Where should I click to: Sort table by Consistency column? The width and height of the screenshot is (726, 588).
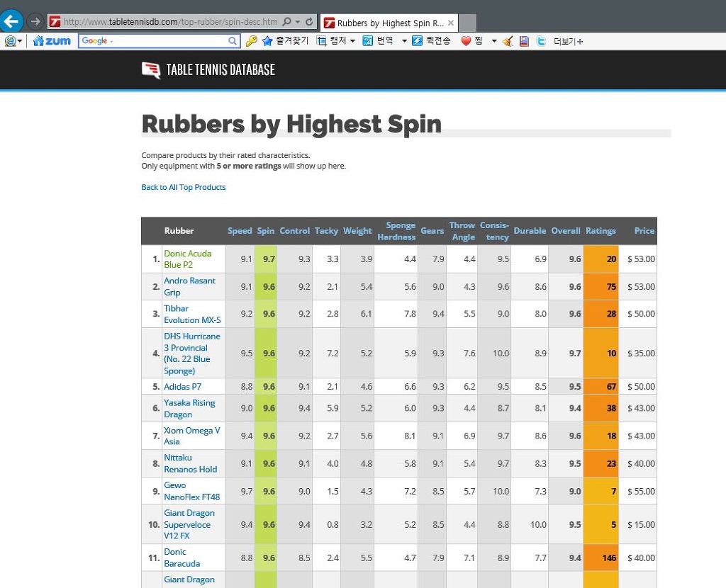[494, 231]
